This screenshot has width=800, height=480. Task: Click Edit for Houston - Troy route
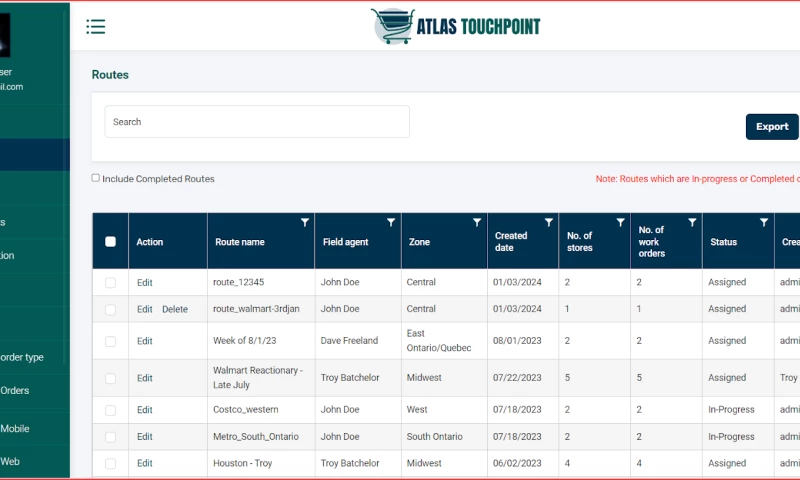(x=145, y=463)
